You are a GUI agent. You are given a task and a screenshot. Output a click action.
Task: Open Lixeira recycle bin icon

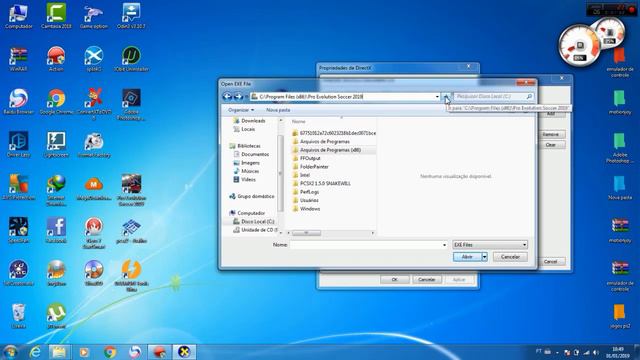[18, 315]
